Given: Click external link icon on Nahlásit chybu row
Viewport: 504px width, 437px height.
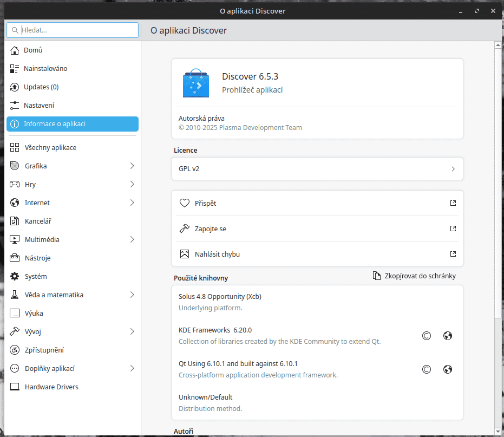Looking at the screenshot, I should 453,254.
